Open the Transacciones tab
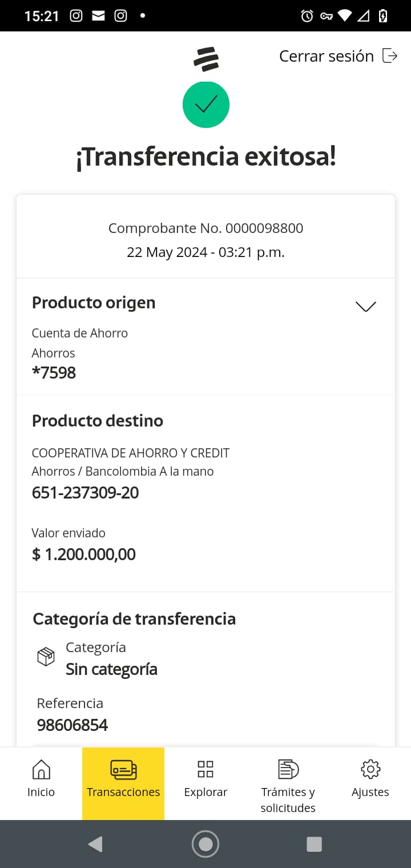The image size is (411, 868). pyautogui.click(x=123, y=783)
